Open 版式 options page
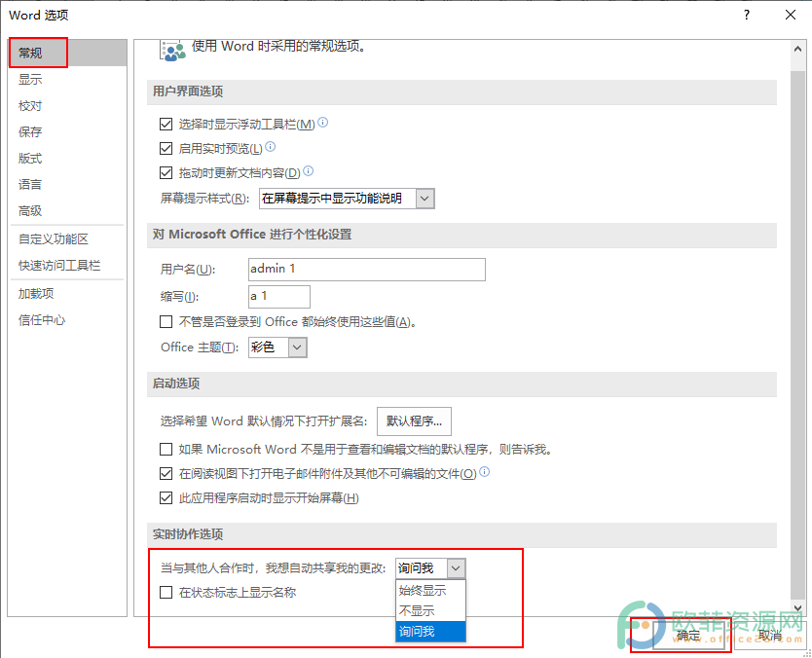This screenshot has width=812, height=658. pos(67,159)
